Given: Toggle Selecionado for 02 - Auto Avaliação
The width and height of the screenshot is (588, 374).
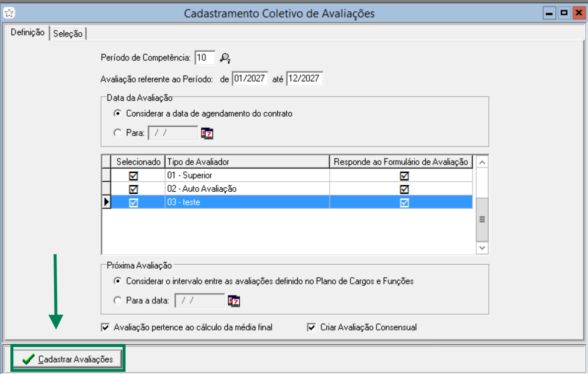Looking at the screenshot, I should click(x=133, y=189).
